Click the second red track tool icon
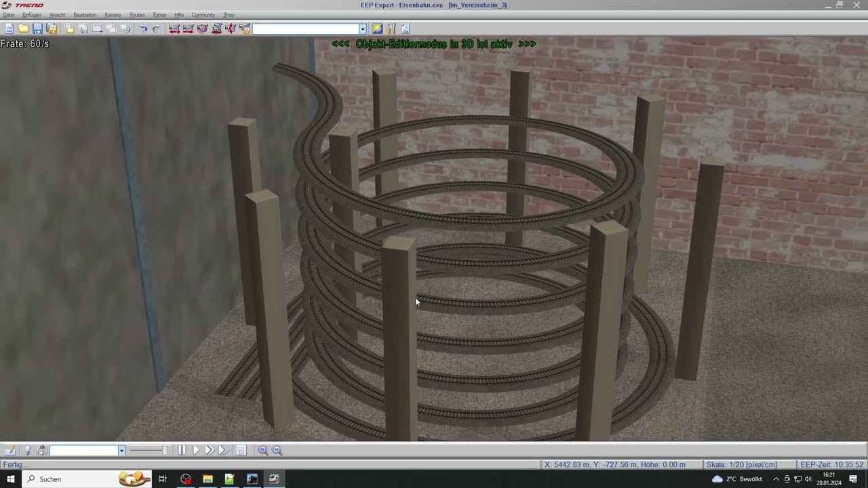 pyautogui.click(x=189, y=28)
